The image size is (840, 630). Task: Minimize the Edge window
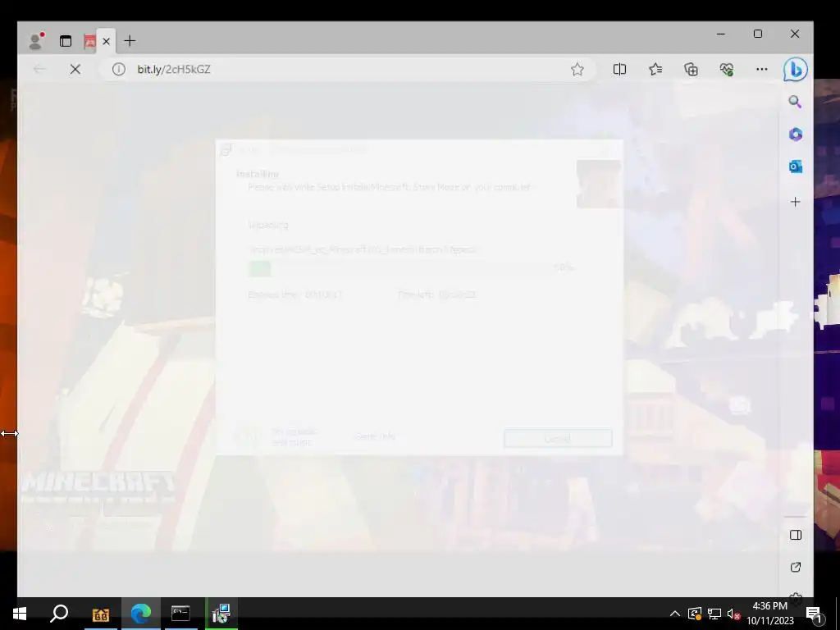[x=721, y=34]
